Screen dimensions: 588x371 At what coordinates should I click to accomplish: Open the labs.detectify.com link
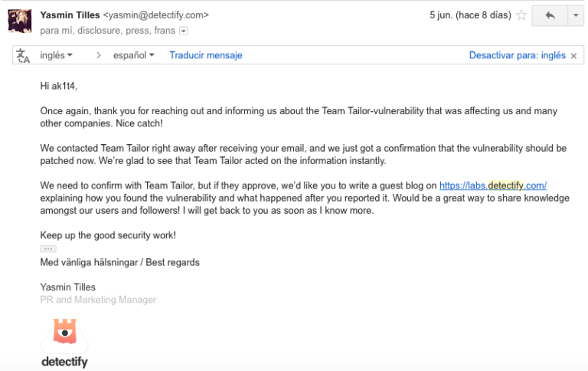click(493, 185)
